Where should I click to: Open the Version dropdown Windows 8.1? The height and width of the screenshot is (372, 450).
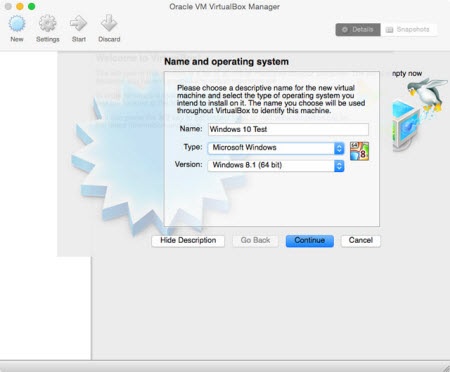coord(276,166)
